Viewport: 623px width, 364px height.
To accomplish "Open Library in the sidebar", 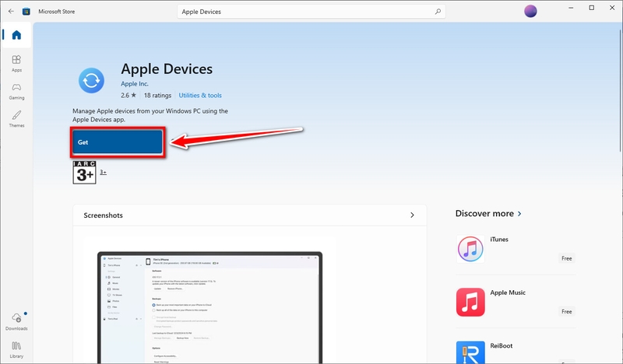I will pos(16,350).
